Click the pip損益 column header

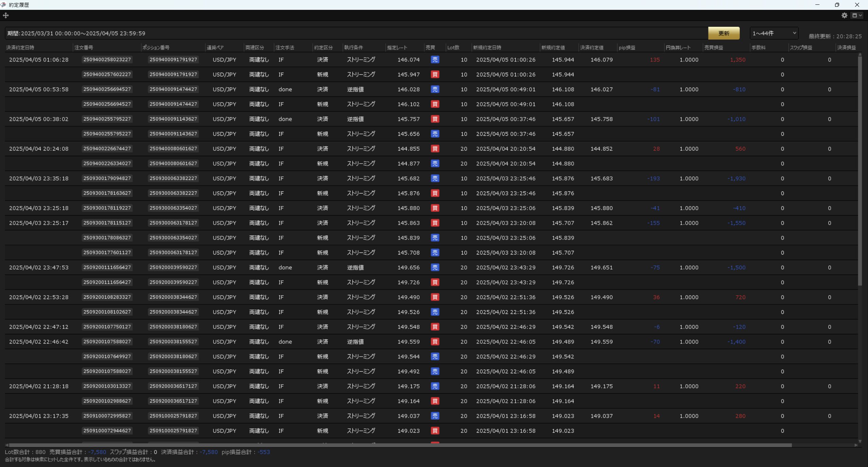point(627,48)
